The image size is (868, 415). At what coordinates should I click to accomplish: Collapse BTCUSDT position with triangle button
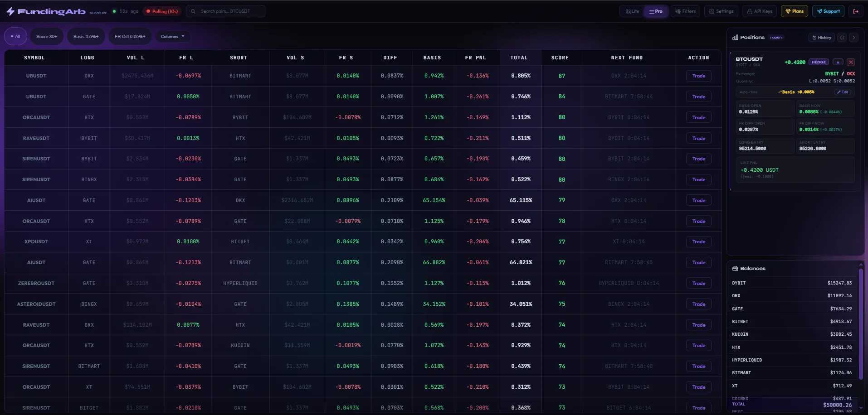coord(838,62)
